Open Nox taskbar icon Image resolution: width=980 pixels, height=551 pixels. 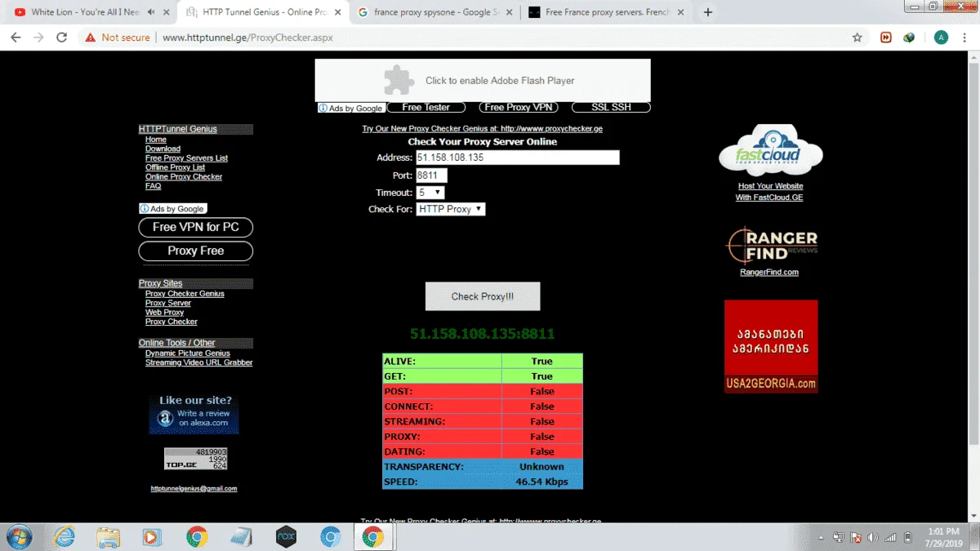tap(286, 536)
